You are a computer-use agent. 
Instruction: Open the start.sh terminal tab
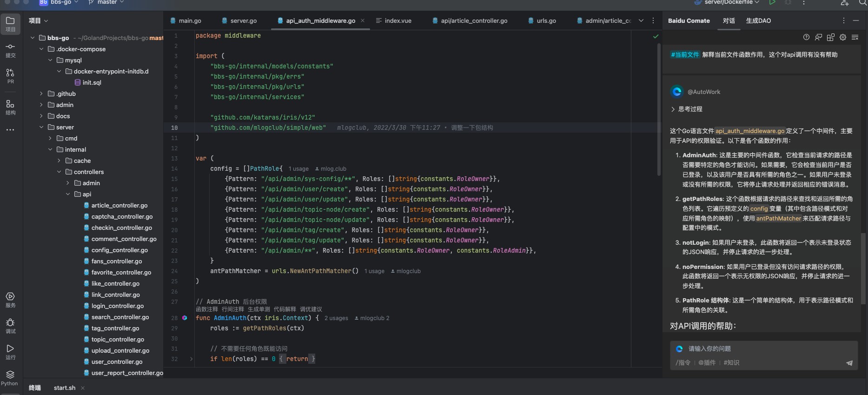pos(64,388)
